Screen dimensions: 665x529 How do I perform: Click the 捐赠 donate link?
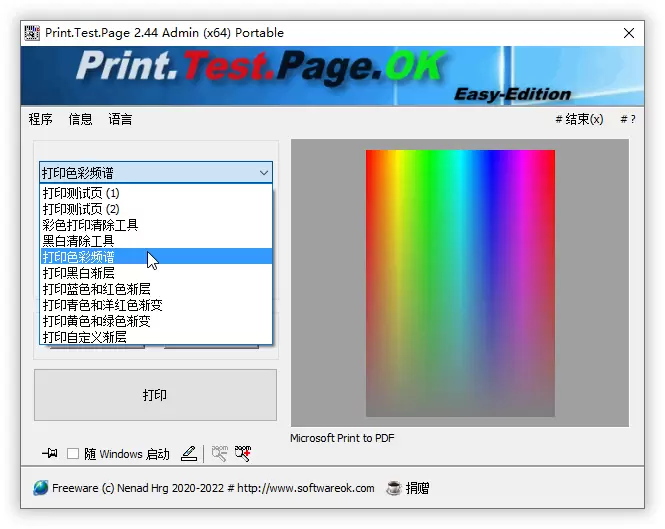point(417,488)
